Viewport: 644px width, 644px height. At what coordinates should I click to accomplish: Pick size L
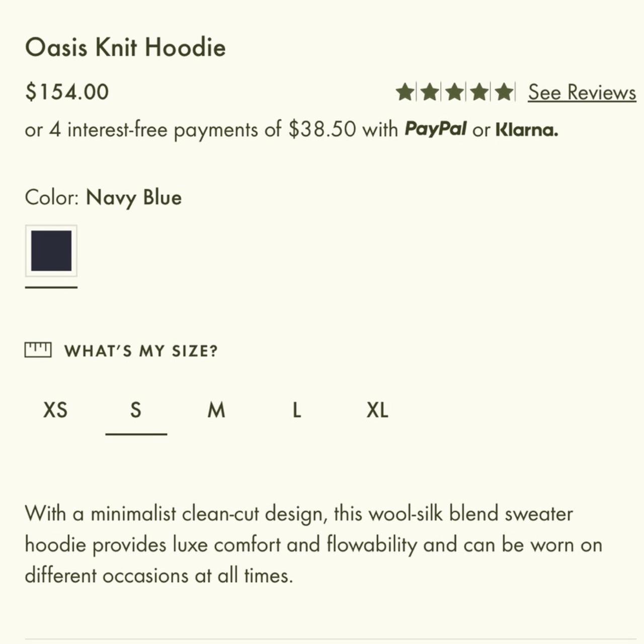[x=297, y=410]
